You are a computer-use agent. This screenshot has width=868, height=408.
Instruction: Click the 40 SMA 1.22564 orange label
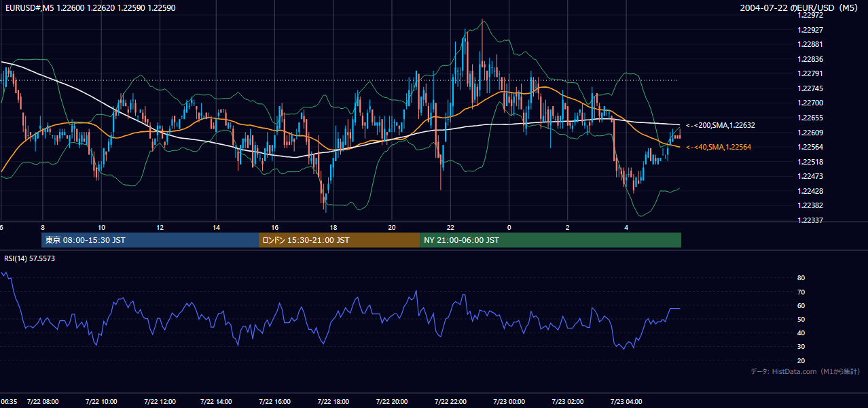point(719,147)
